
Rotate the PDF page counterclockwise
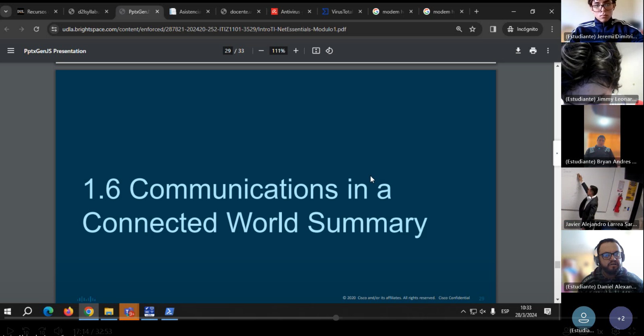(329, 51)
